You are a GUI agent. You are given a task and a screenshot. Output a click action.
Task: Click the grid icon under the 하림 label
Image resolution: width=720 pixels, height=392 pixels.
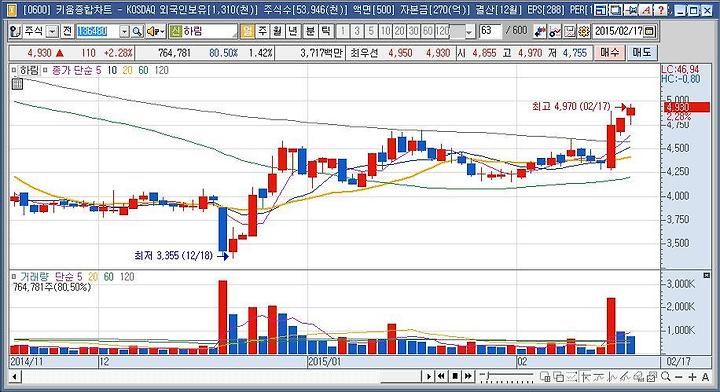[17, 84]
